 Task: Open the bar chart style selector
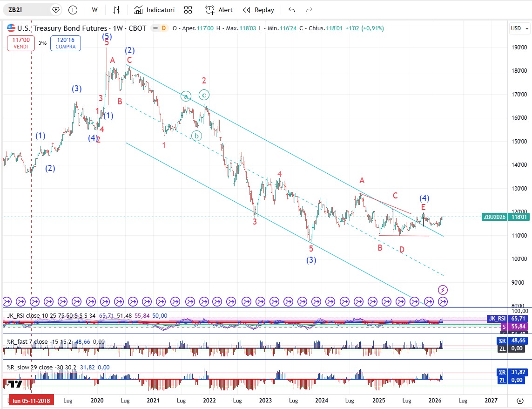117,10
